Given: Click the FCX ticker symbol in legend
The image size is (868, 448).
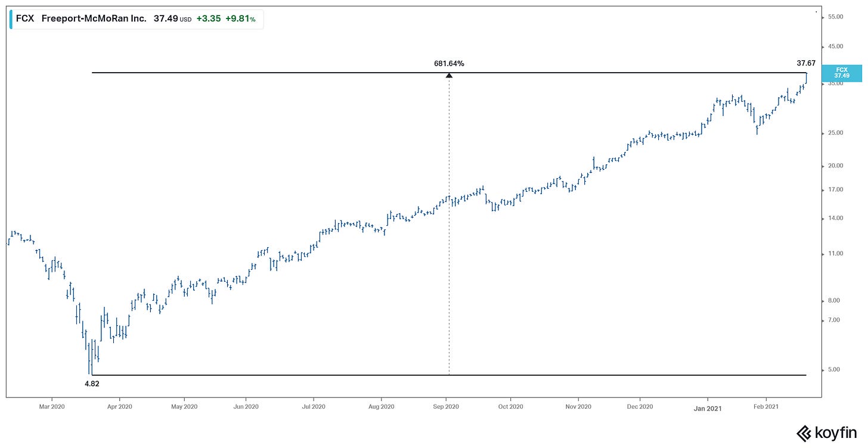Looking at the screenshot, I should pos(24,19).
